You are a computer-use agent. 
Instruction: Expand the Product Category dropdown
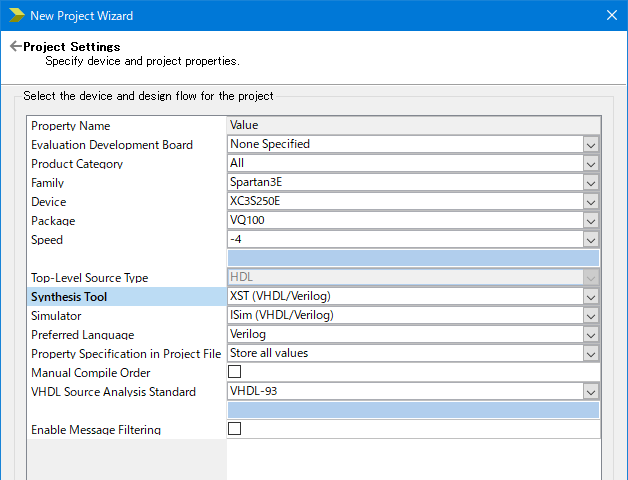click(x=591, y=164)
